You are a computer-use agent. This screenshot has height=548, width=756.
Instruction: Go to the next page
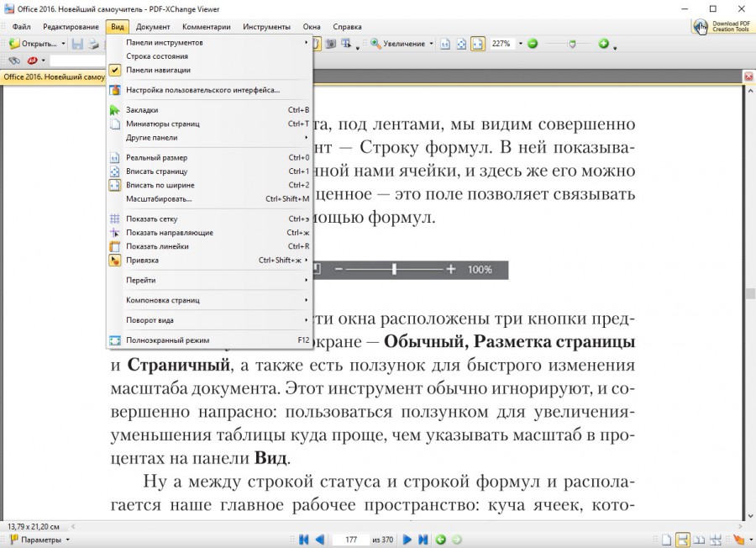[407, 540]
